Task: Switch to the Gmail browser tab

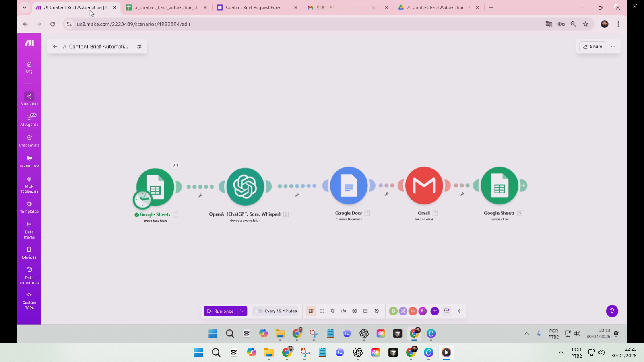Action: 348,8
